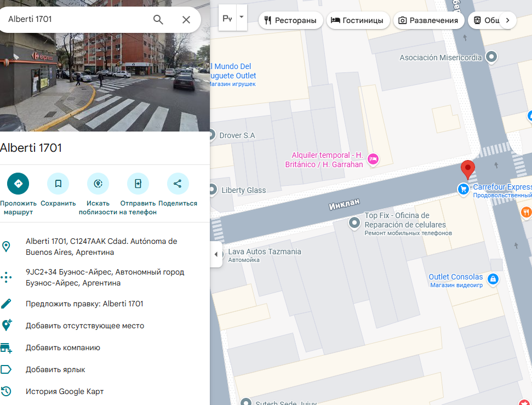Open Lava Autos Tazmania label
Viewport: 532px width, 405px height.
(x=264, y=255)
